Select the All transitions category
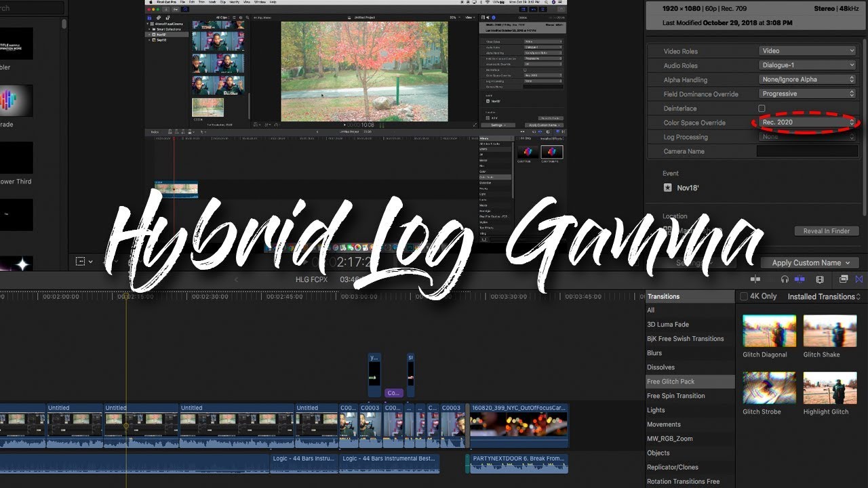This screenshot has width=868, height=488. [x=690, y=310]
